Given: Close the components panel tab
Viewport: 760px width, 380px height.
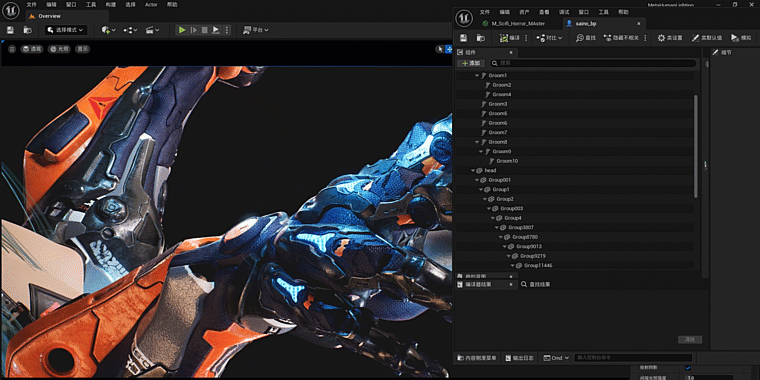Looking at the screenshot, I should click(x=510, y=52).
